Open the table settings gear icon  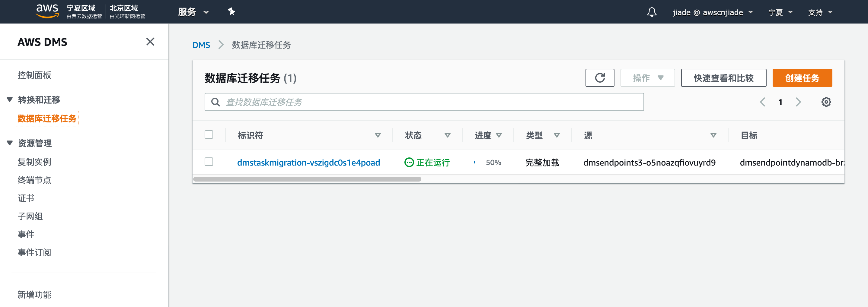pyautogui.click(x=826, y=102)
